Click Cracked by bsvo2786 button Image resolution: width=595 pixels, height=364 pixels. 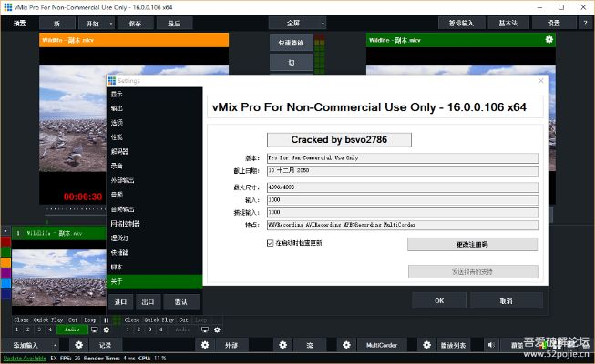coord(339,139)
